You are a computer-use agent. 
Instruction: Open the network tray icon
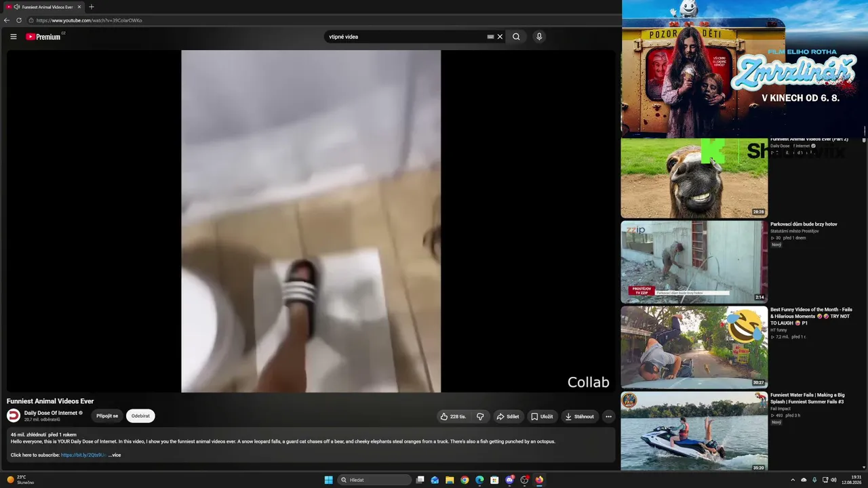pyautogui.click(x=825, y=480)
